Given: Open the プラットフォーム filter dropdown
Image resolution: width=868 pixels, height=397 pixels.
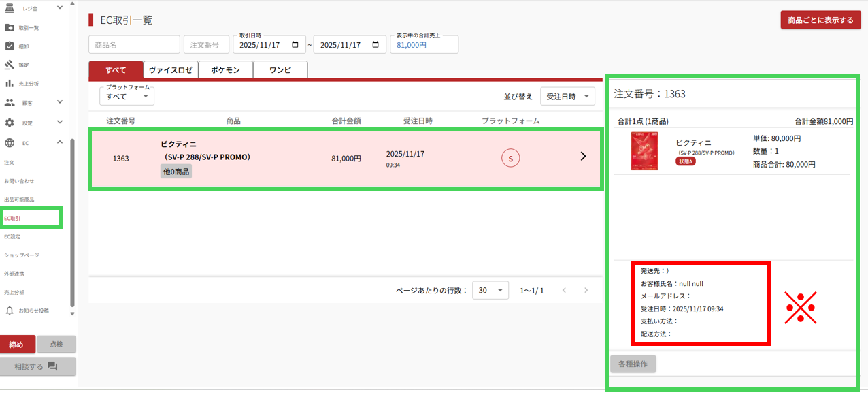Looking at the screenshot, I should click(x=127, y=96).
